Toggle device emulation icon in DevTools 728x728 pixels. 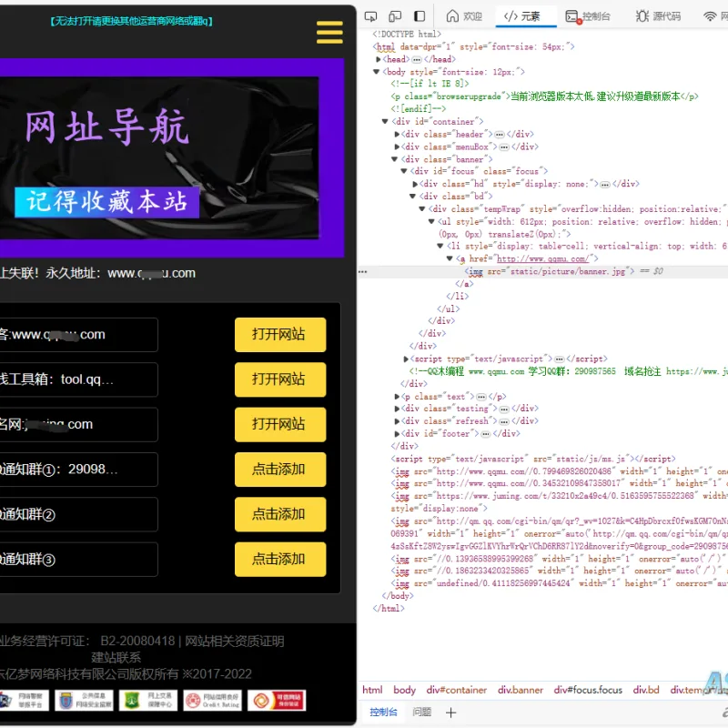395,16
